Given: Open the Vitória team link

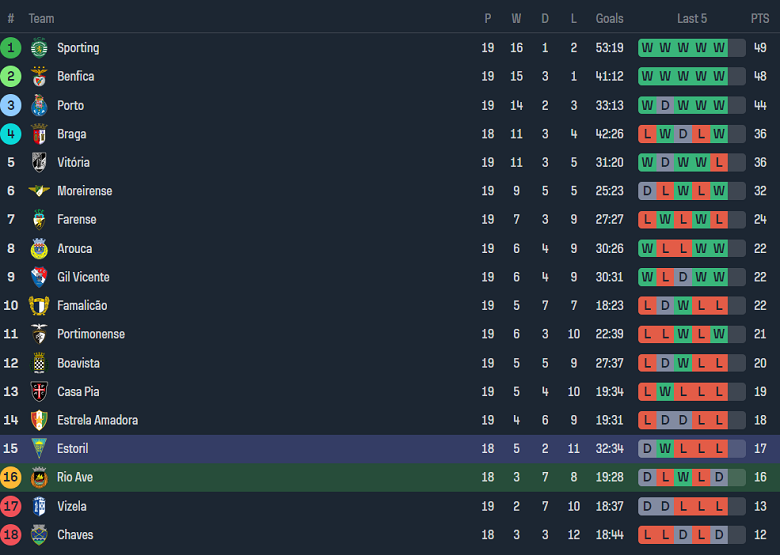Looking at the screenshot, I should tap(73, 162).
